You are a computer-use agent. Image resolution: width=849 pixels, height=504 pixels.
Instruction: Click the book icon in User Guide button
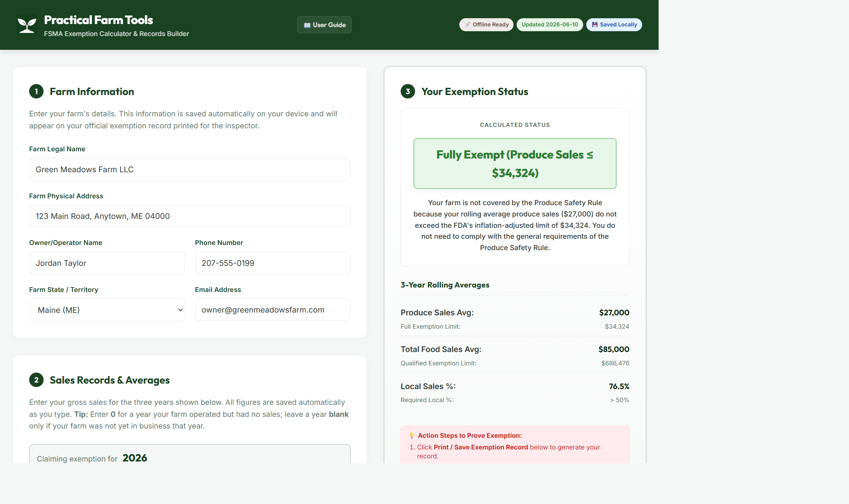(x=307, y=25)
